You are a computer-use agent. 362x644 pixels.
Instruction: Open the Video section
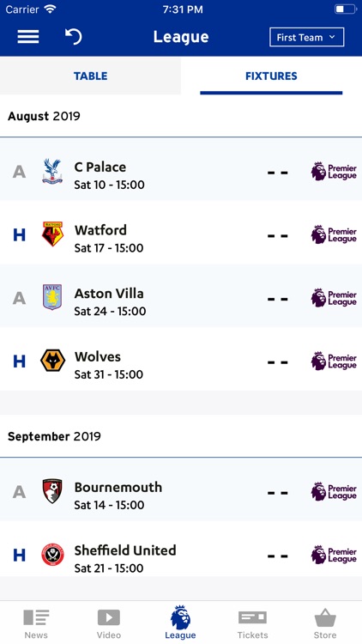coord(109,624)
